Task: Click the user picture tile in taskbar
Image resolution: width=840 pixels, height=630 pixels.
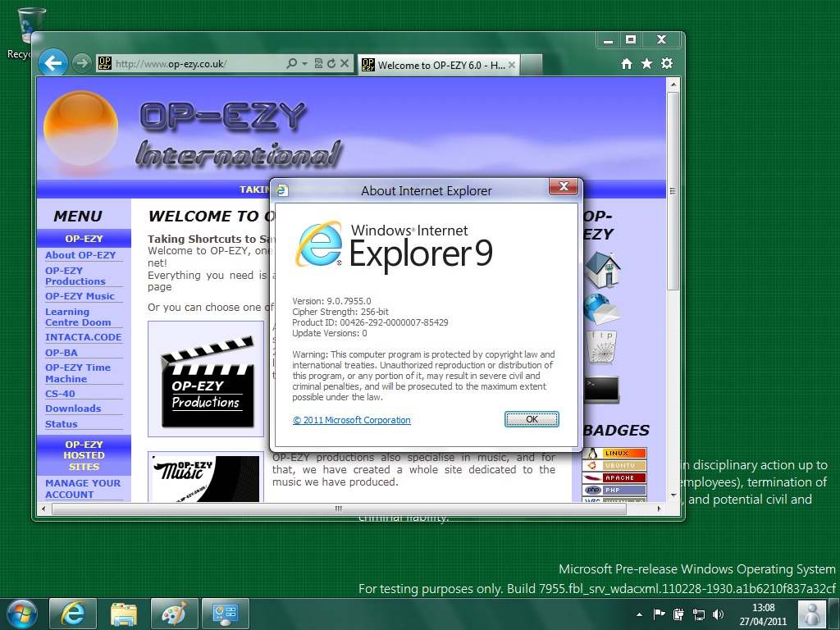Action: (812, 614)
